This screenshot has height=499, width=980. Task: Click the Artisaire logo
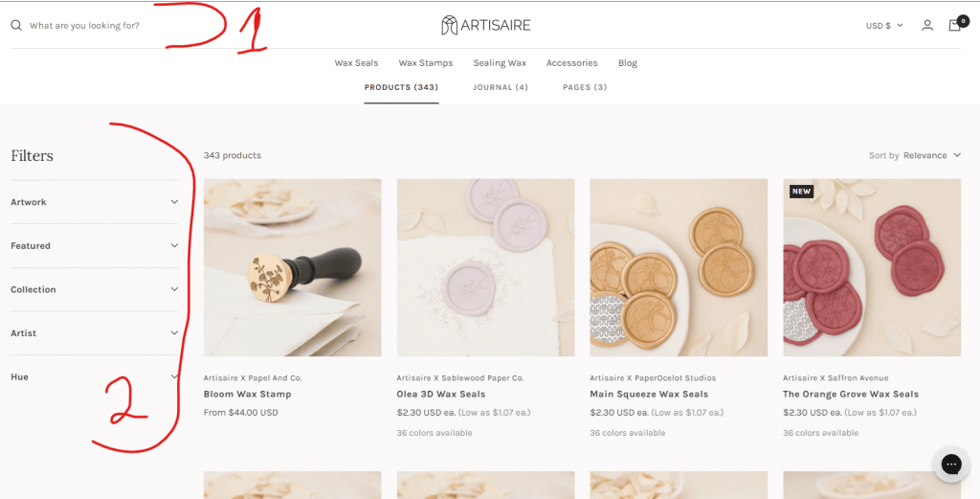coord(485,26)
